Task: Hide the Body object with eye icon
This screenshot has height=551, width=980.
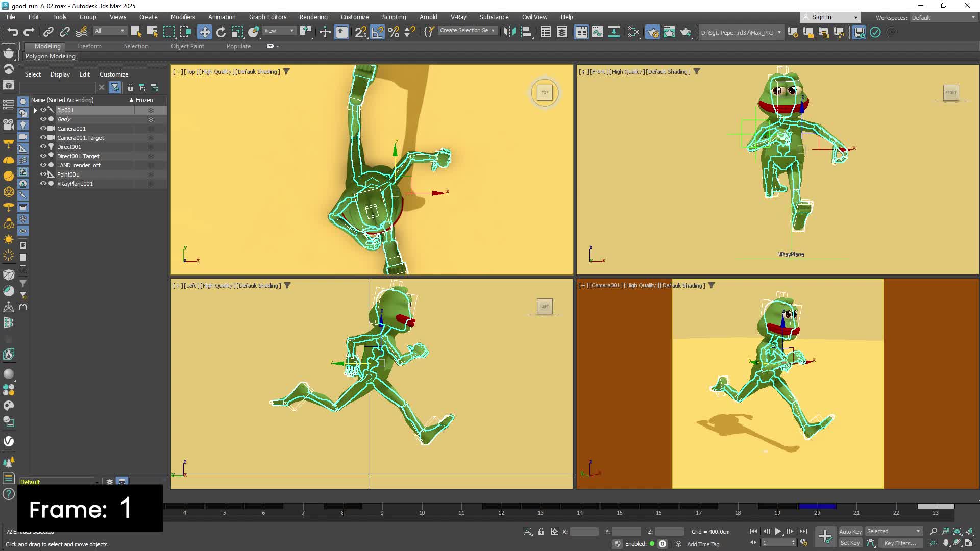Action: pos(43,119)
